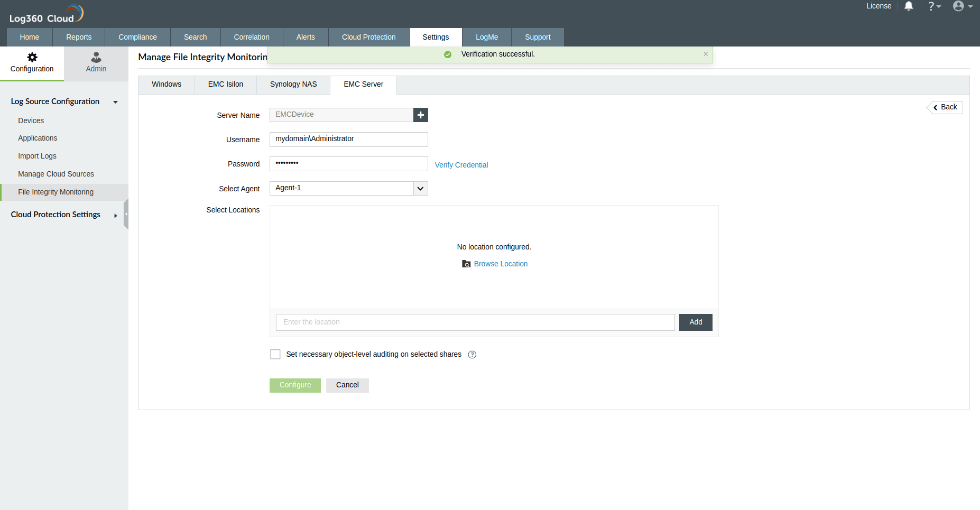This screenshot has height=510, width=980.
Task: Open the help question mark icon
Action: [932, 6]
